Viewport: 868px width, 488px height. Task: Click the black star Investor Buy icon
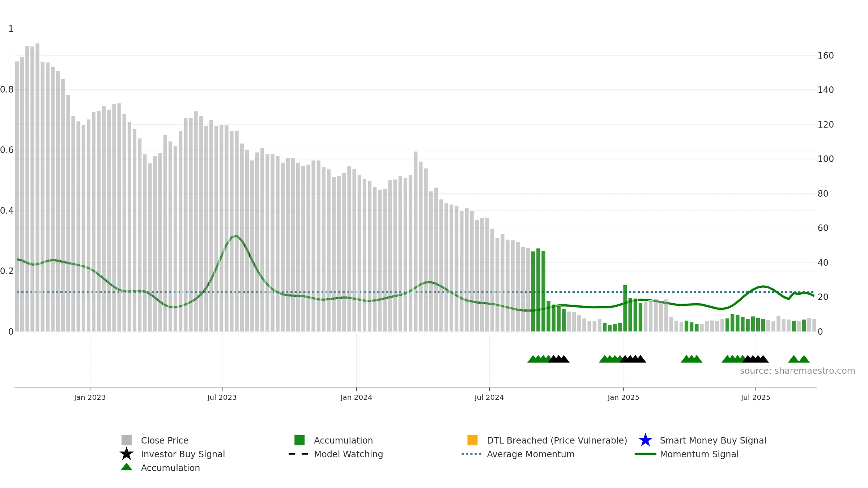(x=127, y=454)
